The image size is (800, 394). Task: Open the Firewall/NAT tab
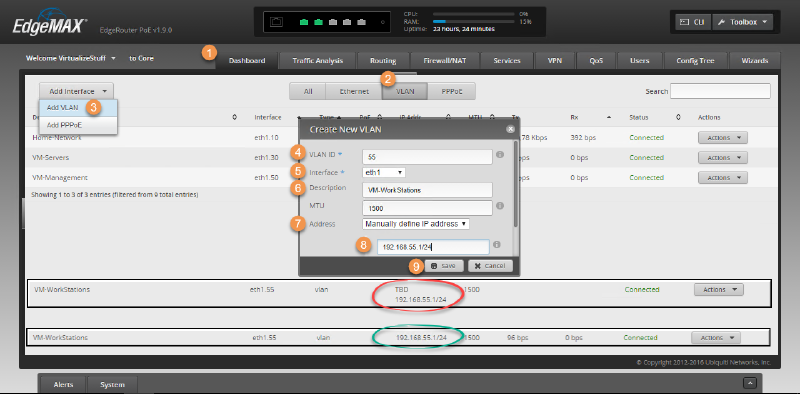445,61
